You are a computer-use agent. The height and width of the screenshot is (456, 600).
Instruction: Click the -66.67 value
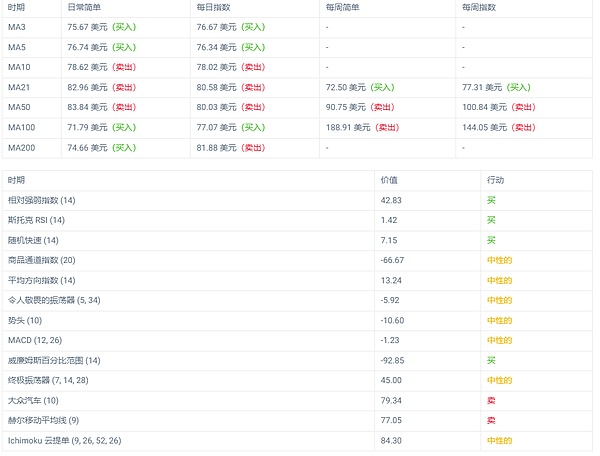pos(392,261)
